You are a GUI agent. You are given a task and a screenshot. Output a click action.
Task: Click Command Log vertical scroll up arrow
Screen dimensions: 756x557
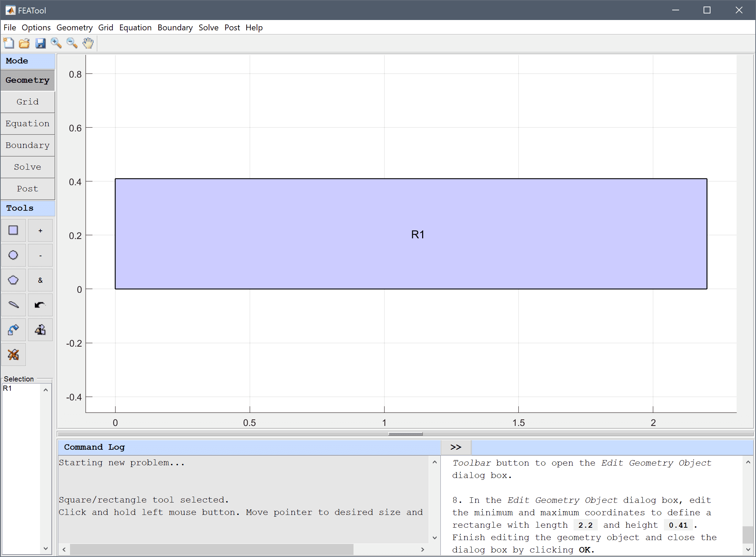click(435, 462)
